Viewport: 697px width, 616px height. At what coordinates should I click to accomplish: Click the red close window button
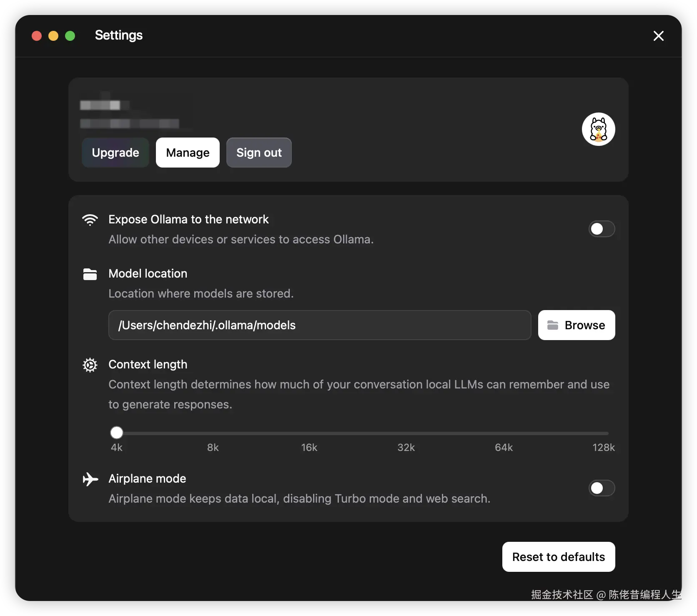37,36
